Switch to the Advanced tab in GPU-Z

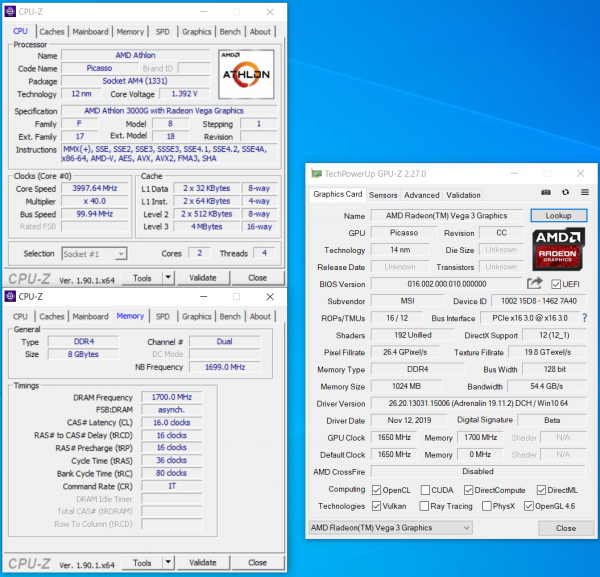(x=422, y=195)
